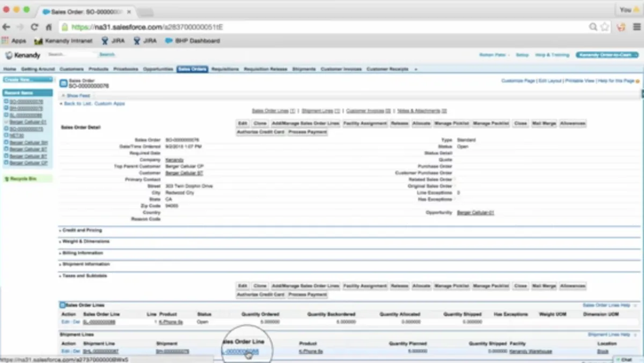Viewport: 644px width, 363px height.
Task: Click the Printable View link
Action: [580, 81]
